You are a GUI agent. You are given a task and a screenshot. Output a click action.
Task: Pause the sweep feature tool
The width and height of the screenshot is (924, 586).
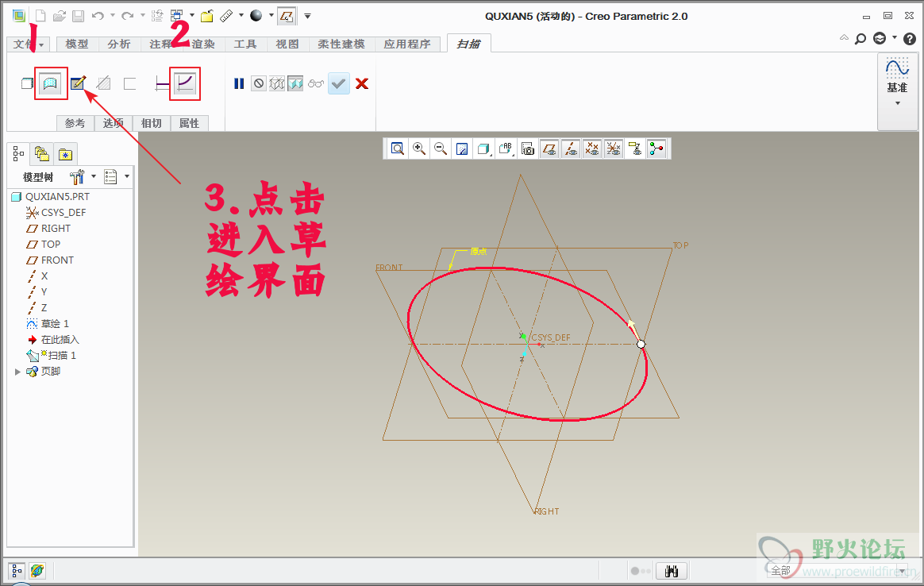[239, 83]
